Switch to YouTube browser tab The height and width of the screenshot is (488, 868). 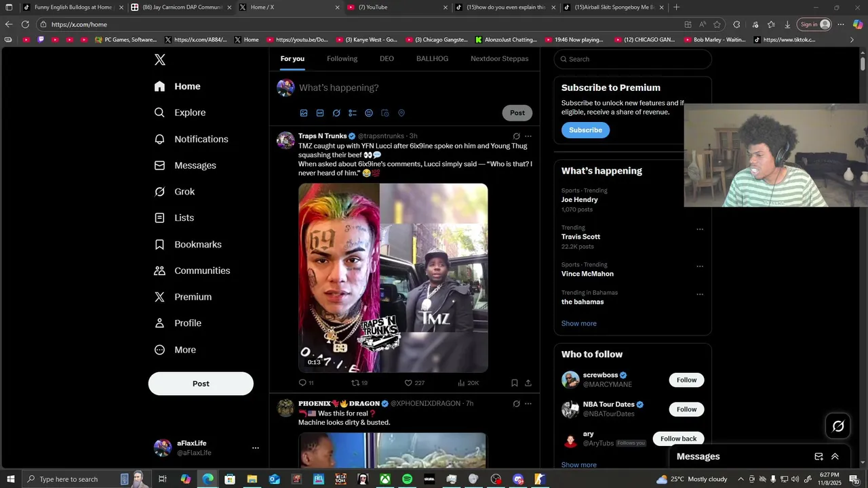click(397, 7)
